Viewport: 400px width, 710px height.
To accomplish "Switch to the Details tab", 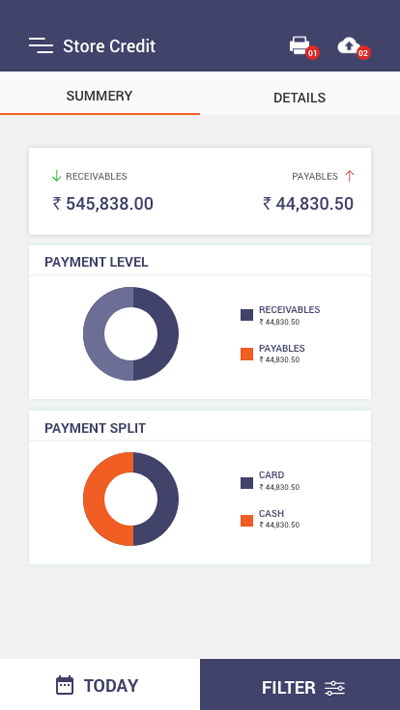I will tap(299, 98).
